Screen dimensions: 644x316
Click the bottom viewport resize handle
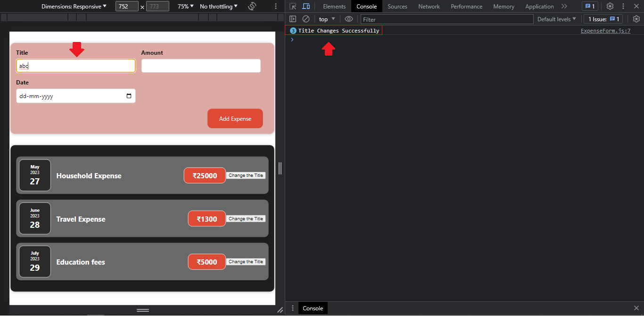(143, 310)
